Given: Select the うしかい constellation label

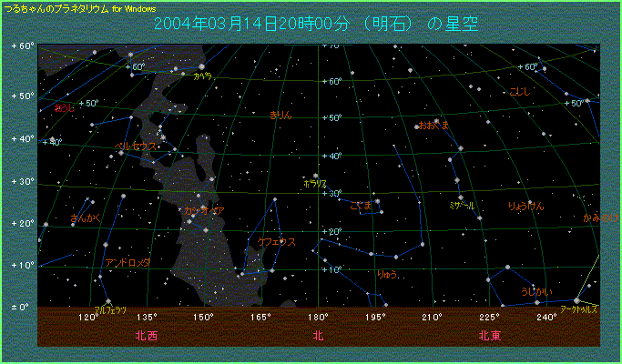Looking at the screenshot, I should point(535,291).
